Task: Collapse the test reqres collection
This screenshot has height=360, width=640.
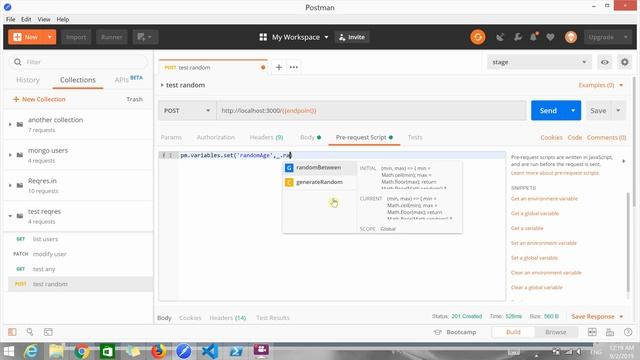Action: [10, 216]
